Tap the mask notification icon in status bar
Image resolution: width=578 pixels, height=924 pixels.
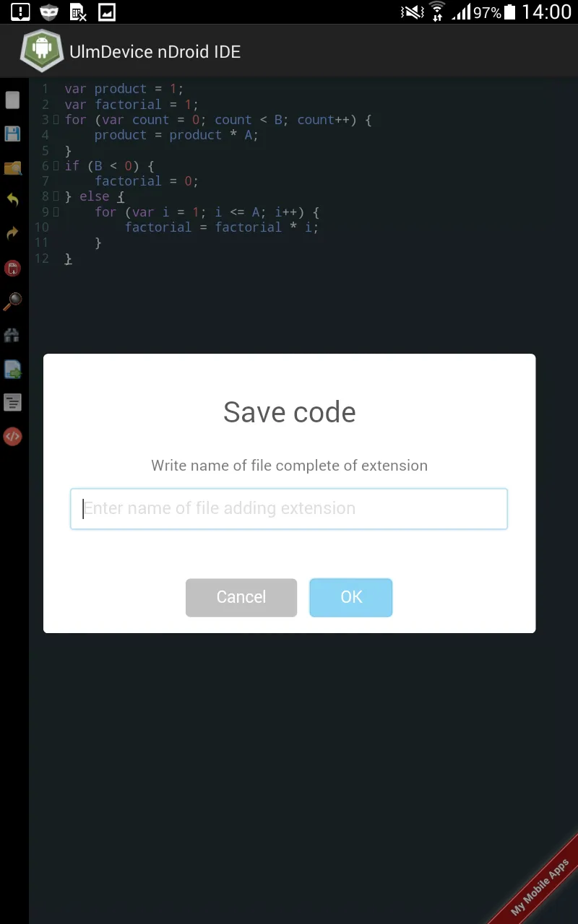point(49,12)
